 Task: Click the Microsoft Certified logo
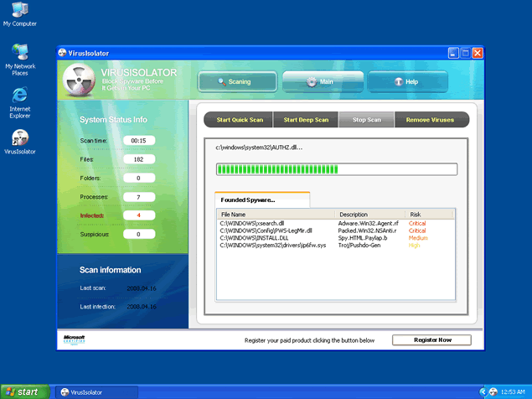point(74,339)
